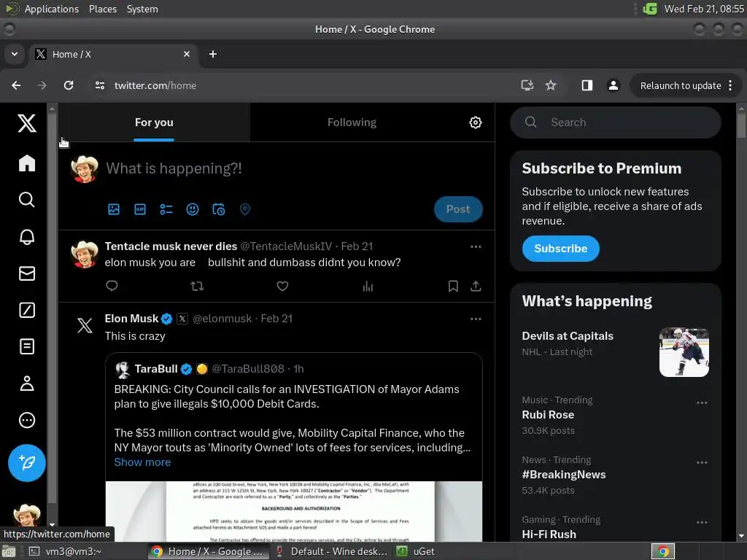Open Grok slash icon in sidebar

(x=27, y=310)
